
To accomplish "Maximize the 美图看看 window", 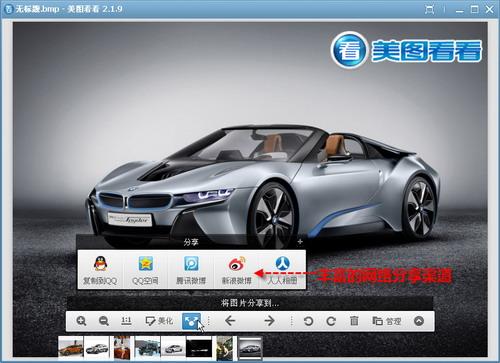I will tap(474, 9).
